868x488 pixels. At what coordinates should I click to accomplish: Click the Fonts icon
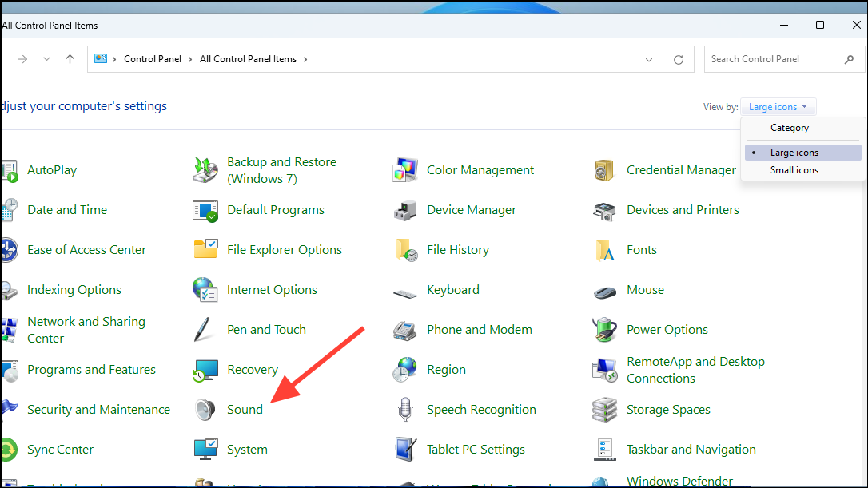point(604,251)
